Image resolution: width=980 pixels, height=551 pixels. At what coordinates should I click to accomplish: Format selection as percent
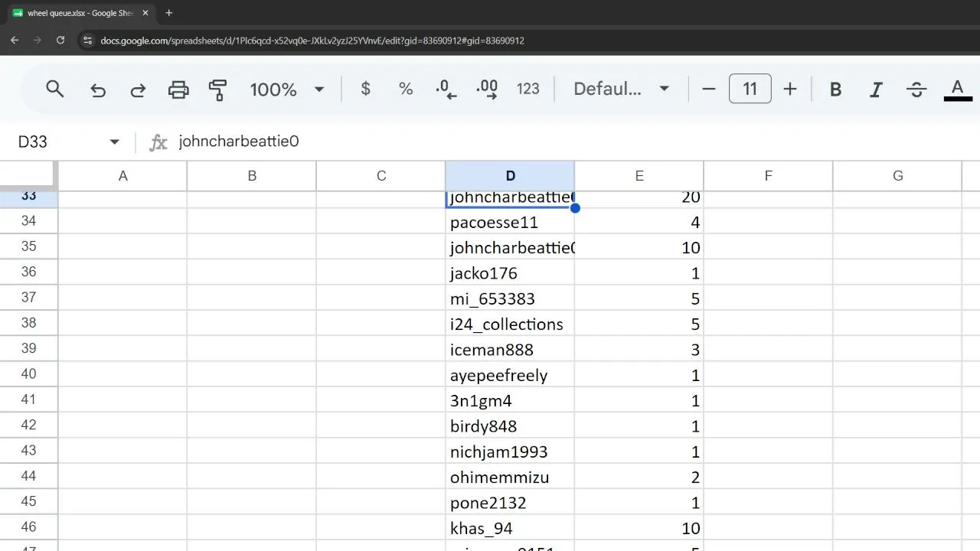[406, 89]
